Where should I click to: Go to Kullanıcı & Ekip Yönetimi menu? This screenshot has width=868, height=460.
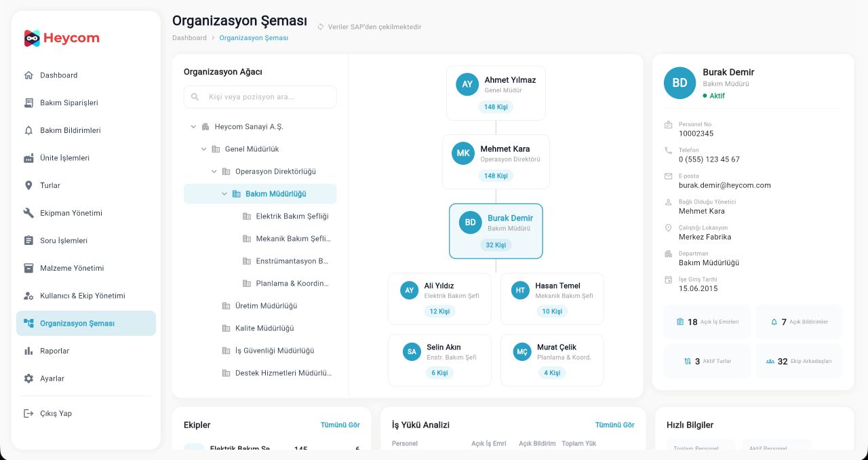pyautogui.click(x=86, y=296)
